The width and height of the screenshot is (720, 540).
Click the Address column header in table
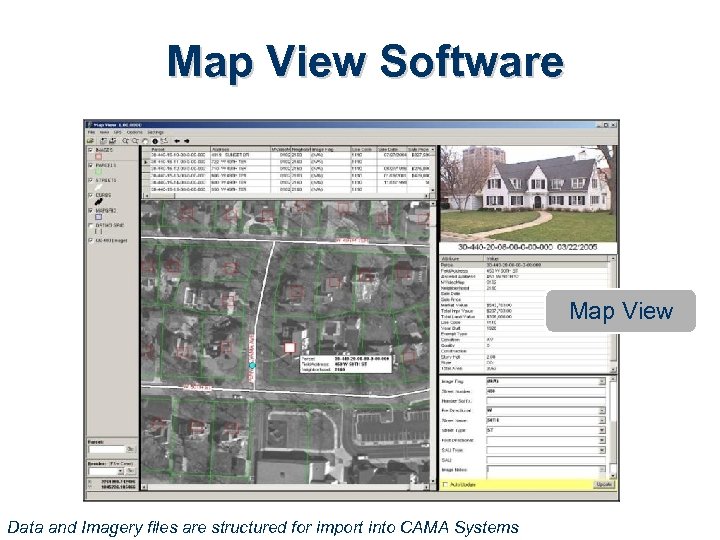240,149
